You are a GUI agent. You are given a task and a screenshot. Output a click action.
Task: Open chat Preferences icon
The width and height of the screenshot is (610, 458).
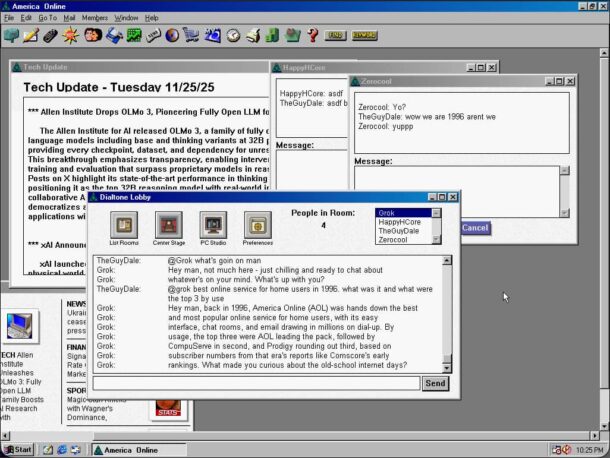[x=257, y=225]
